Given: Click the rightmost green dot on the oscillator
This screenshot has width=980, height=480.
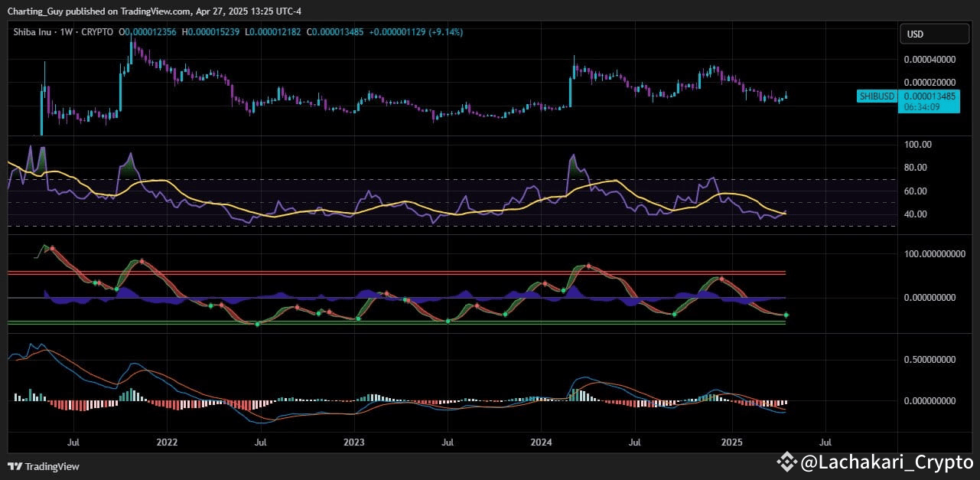Looking at the screenshot, I should (x=786, y=315).
